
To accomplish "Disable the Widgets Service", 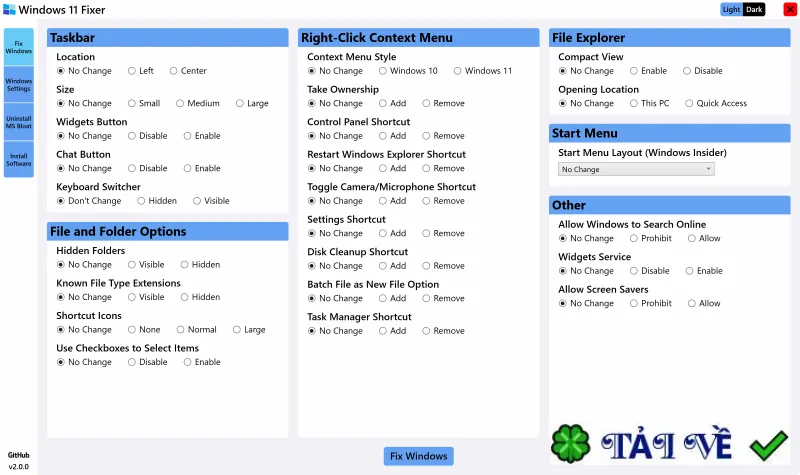I will (649, 271).
